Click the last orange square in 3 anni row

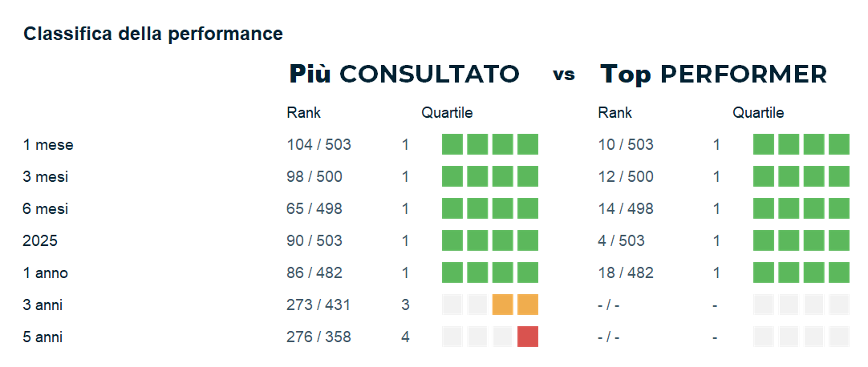coord(527,305)
